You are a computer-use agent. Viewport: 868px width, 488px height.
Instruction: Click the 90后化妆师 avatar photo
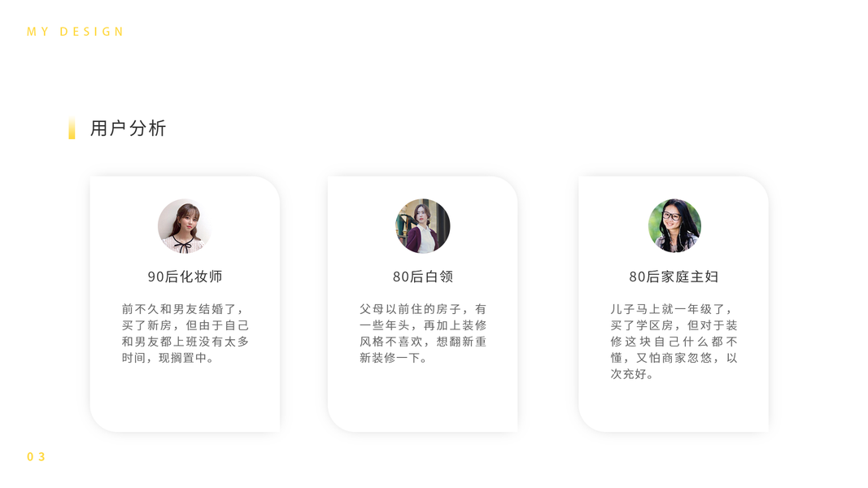tap(185, 226)
